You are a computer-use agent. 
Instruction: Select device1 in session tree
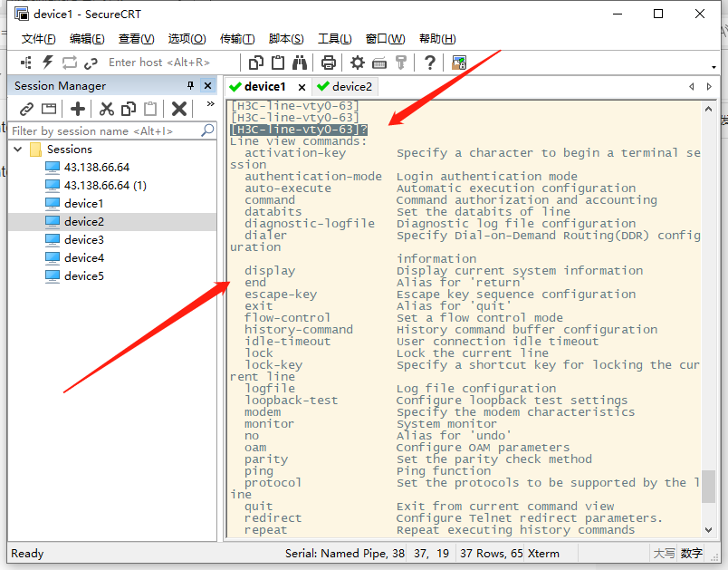83,204
